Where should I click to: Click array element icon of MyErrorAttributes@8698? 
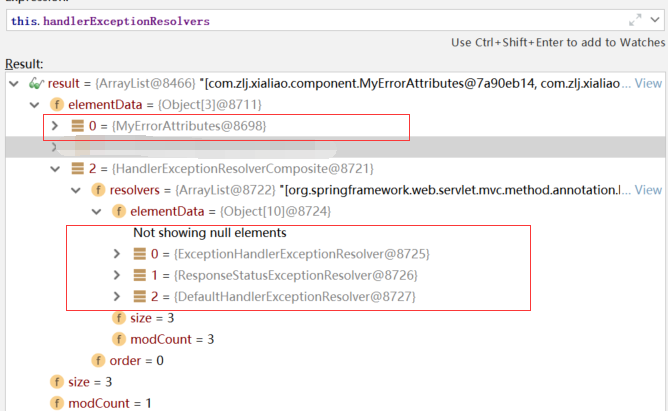click(78, 126)
